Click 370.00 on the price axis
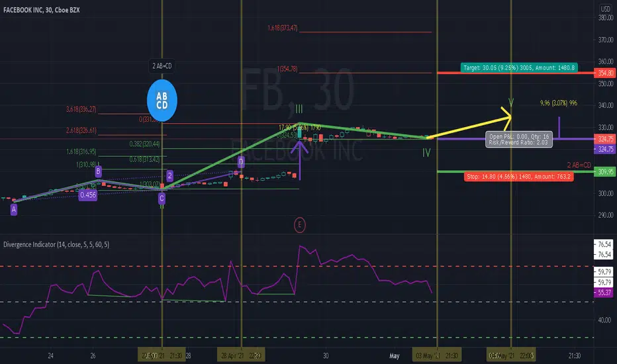The height and width of the screenshot is (364, 617). click(x=605, y=40)
